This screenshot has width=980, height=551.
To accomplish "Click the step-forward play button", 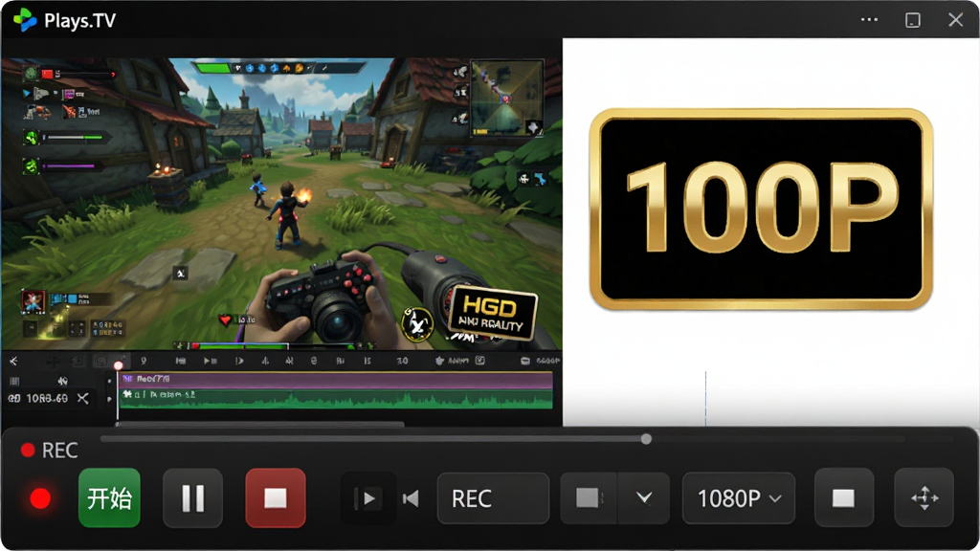I will click(368, 498).
